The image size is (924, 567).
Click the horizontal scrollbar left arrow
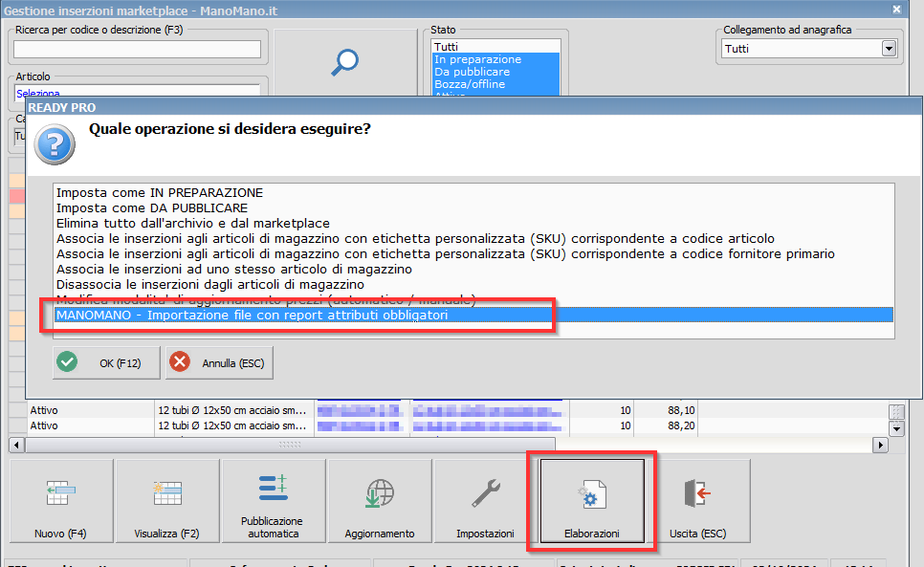(x=17, y=446)
